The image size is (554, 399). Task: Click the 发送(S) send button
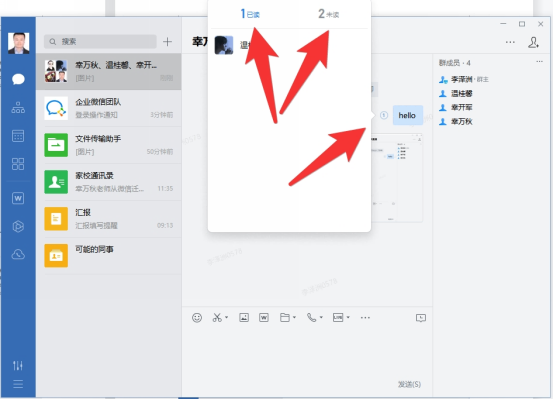click(409, 384)
